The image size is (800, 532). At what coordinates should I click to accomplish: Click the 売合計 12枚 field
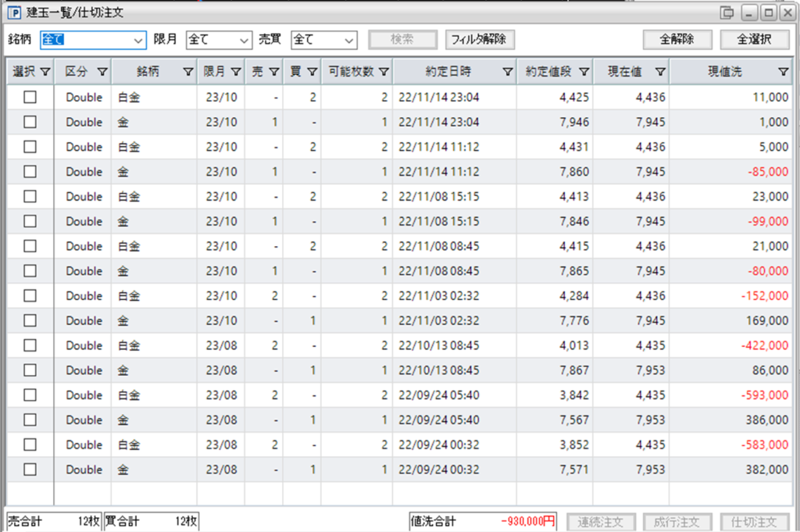pos(54,521)
